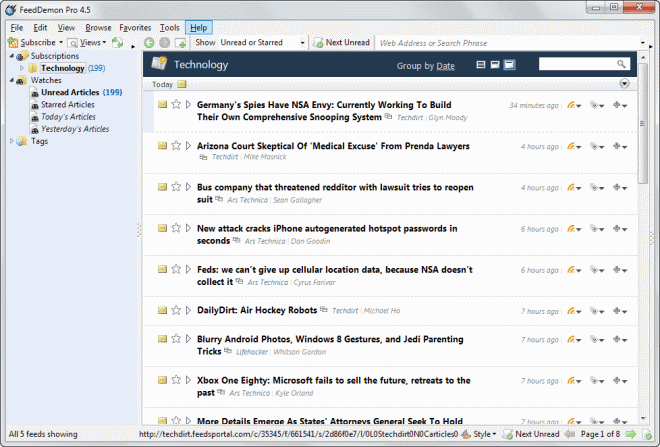Image resolution: width=660 pixels, height=447 pixels.
Task: Star the Germany's Spies Have NSA Envy article
Action: coord(176,104)
